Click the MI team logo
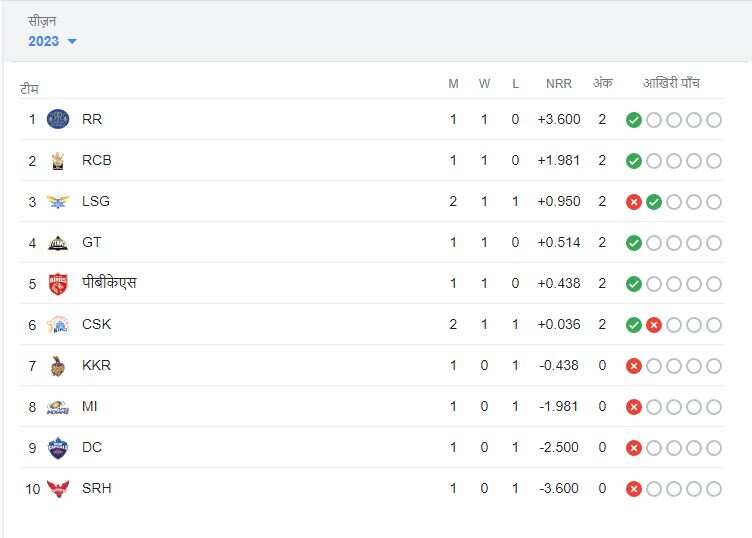This screenshot has height=538, width=752. coord(58,407)
